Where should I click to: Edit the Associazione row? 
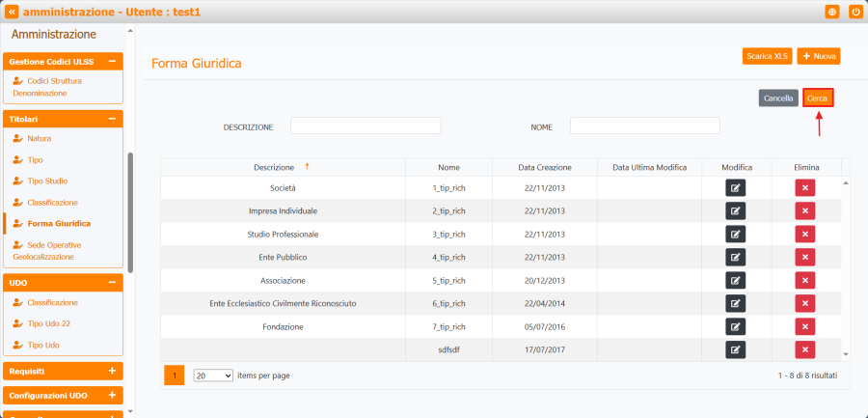[735, 280]
